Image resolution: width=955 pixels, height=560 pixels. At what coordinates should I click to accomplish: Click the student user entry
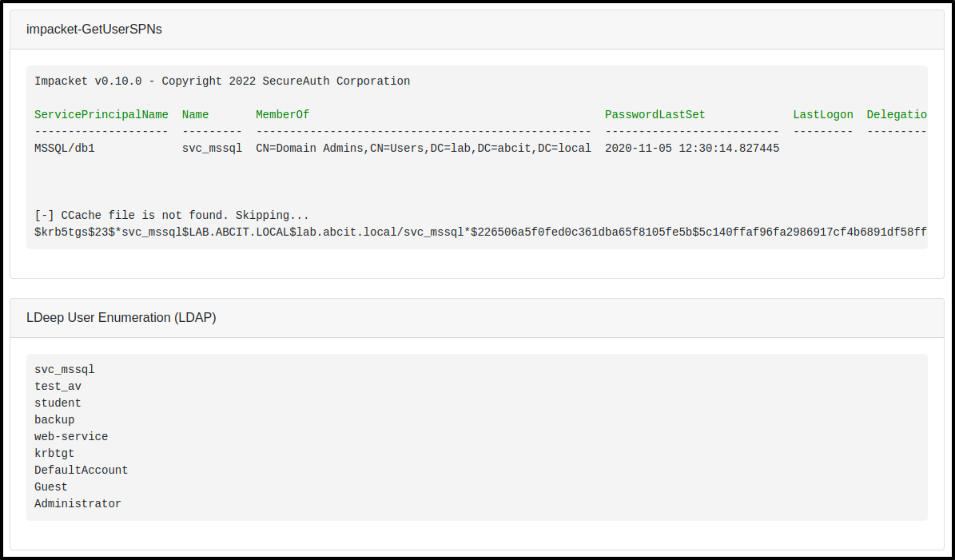58,403
